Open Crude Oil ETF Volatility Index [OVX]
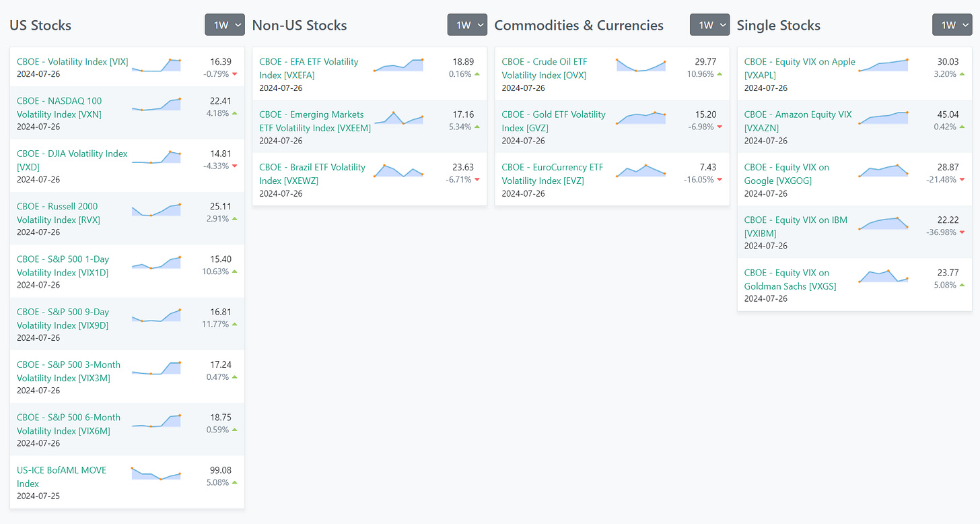The width and height of the screenshot is (980, 524). click(545, 68)
